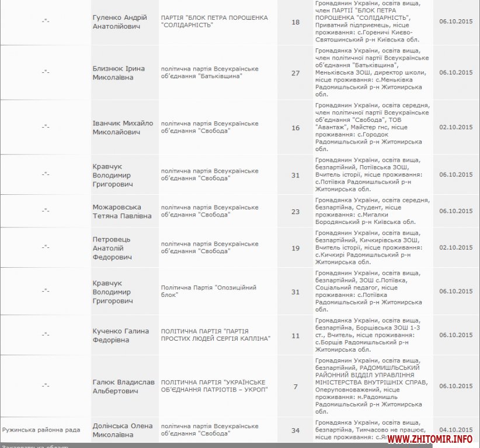Select the "Батьківщина" party cell
The image size is (480, 448).
coord(210,73)
